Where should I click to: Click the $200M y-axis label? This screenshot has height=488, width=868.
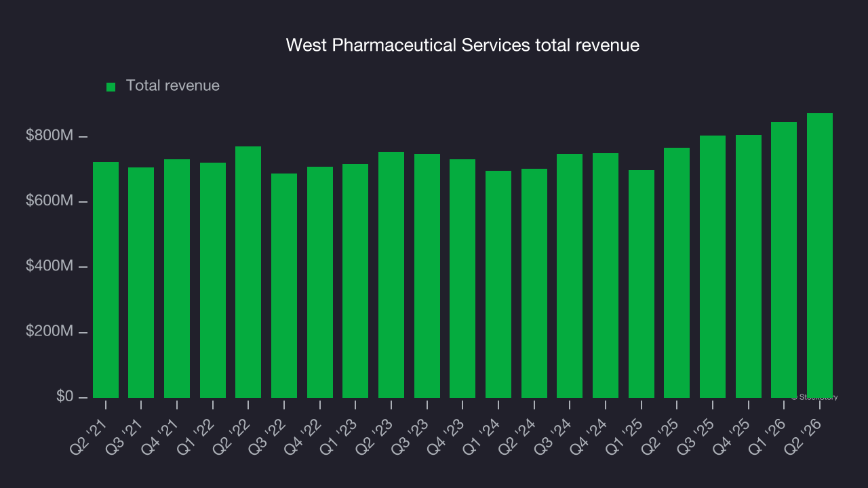point(50,331)
